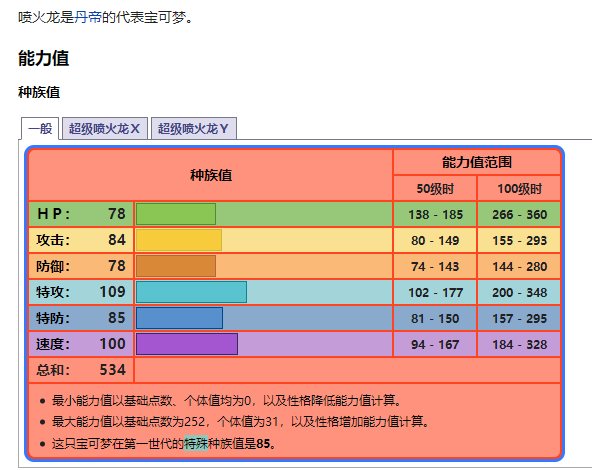Click the yellow 攻击 stat bar
The width and height of the screenshot is (592, 470).
pyautogui.click(x=179, y=240)
